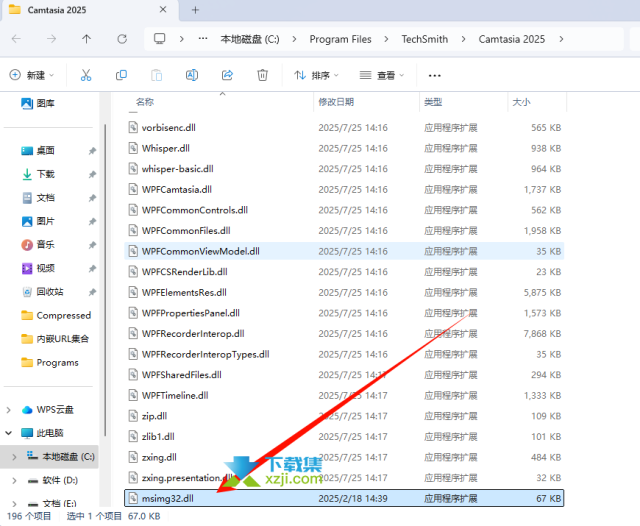Go up one folder level arrow
Screen dimensions: 640x526
click(x=86, y=39)
